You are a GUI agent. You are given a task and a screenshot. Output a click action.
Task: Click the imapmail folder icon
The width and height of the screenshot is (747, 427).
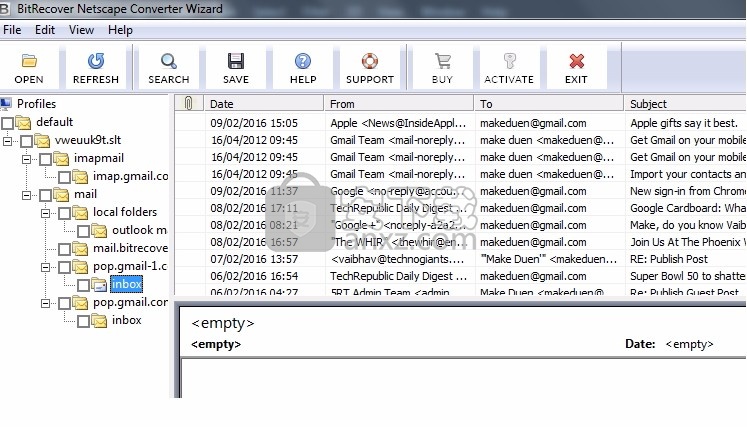point(61,159)
